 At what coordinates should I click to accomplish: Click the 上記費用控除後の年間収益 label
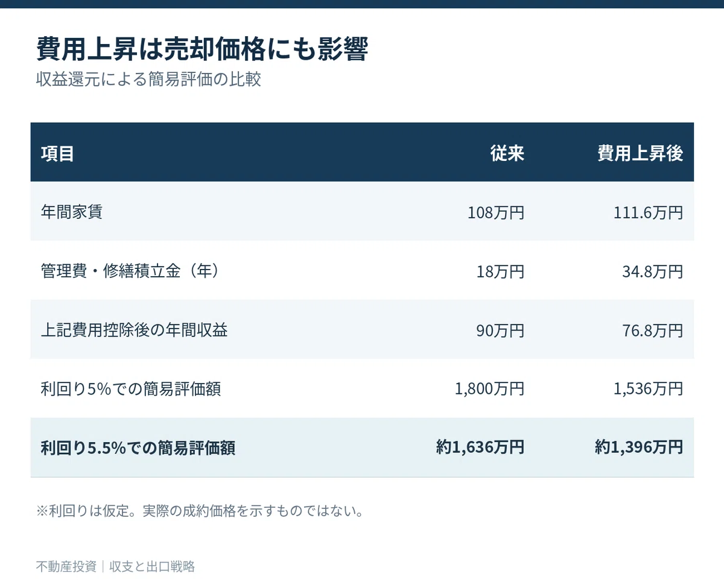coord(135,330)
